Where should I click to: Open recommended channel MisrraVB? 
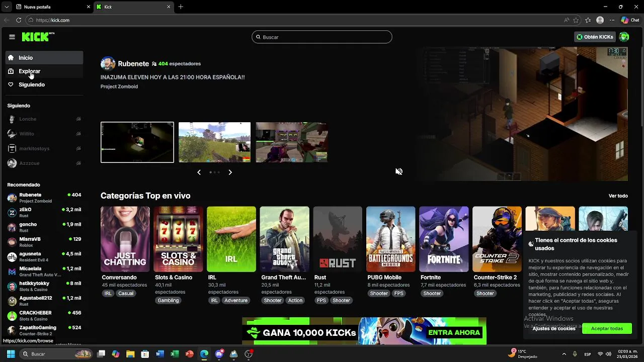44,242
